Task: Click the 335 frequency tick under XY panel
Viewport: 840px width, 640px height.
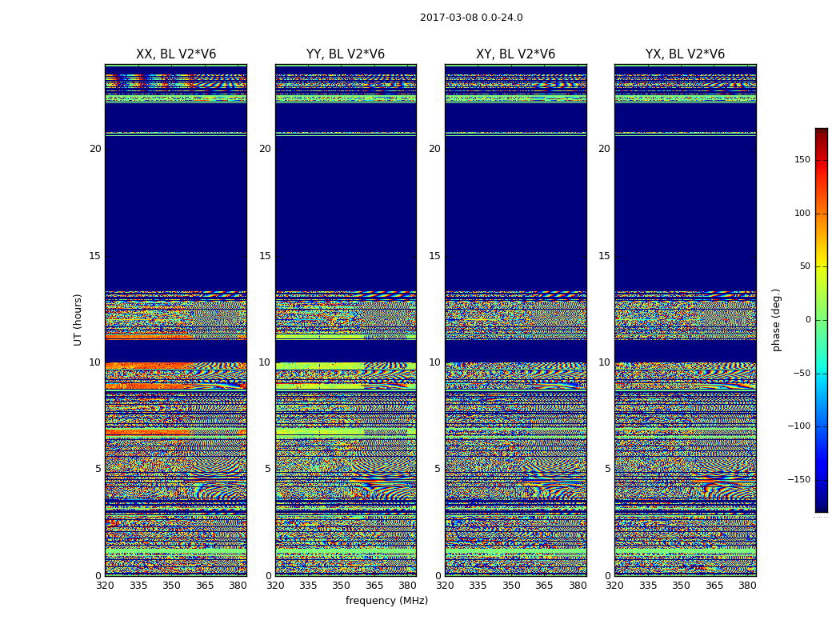Action: (x=478, y=586)
